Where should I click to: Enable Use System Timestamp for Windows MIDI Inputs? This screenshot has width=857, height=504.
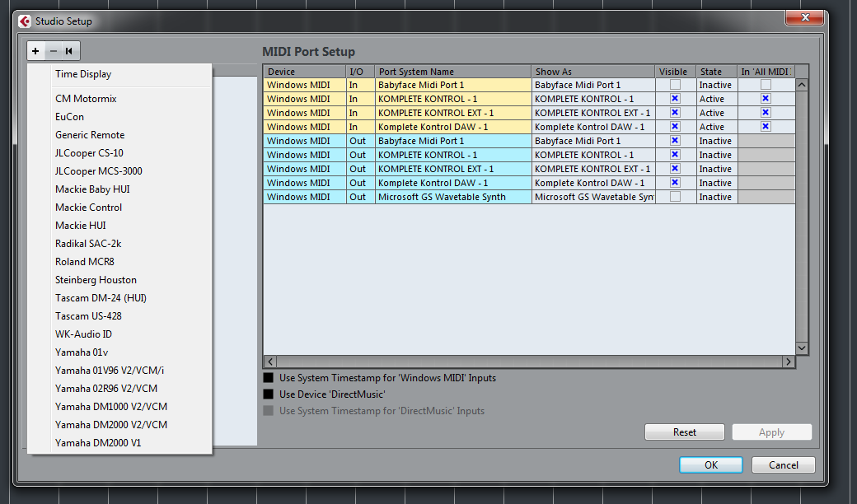(269, 378)
